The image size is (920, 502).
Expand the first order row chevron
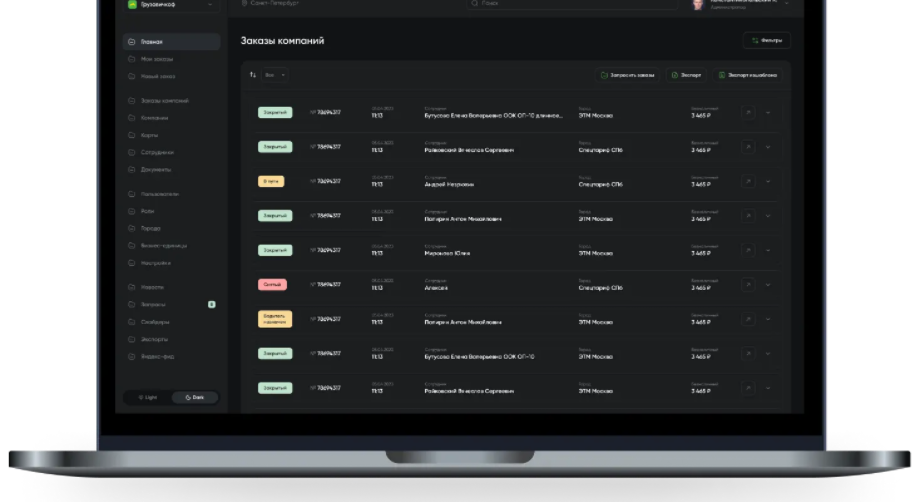click(x=768, y=113)
